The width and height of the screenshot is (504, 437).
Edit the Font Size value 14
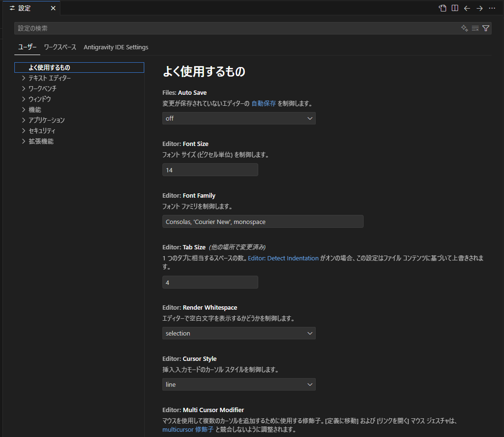point(210,170)
